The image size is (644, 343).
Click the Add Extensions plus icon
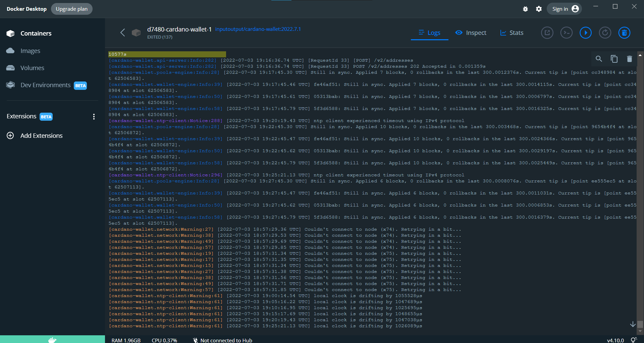(x=10, y=135)
